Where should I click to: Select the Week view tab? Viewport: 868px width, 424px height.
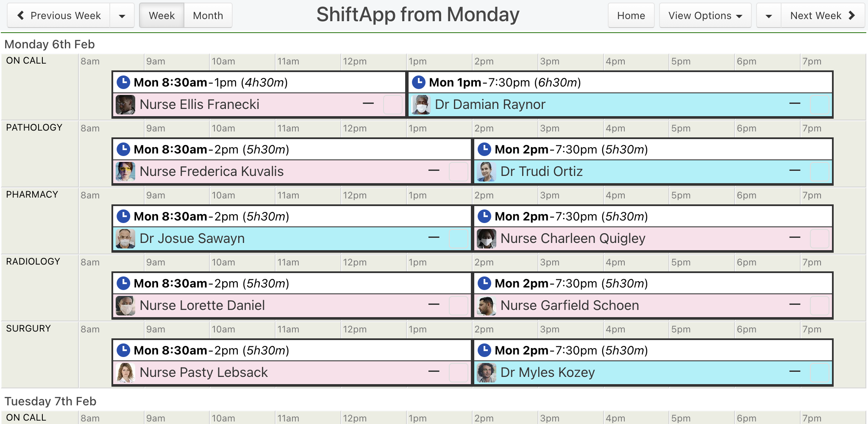click(x=162, y=16)
